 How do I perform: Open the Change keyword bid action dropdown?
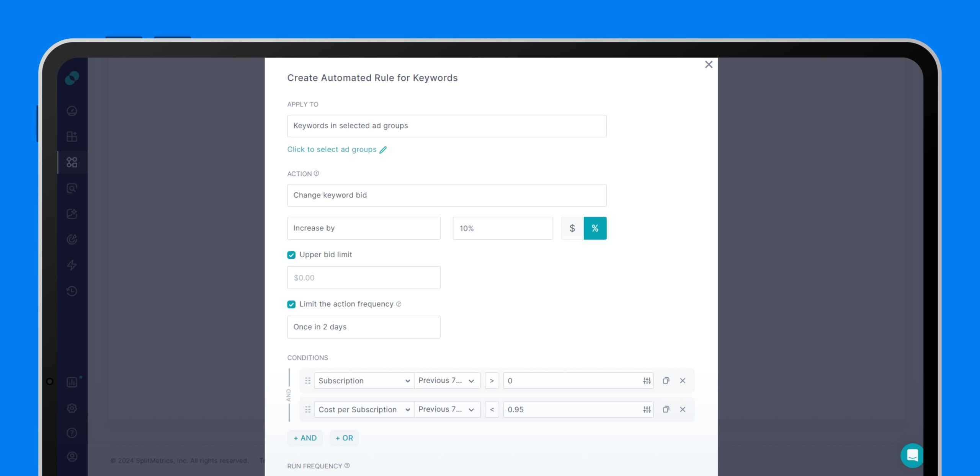446,195
